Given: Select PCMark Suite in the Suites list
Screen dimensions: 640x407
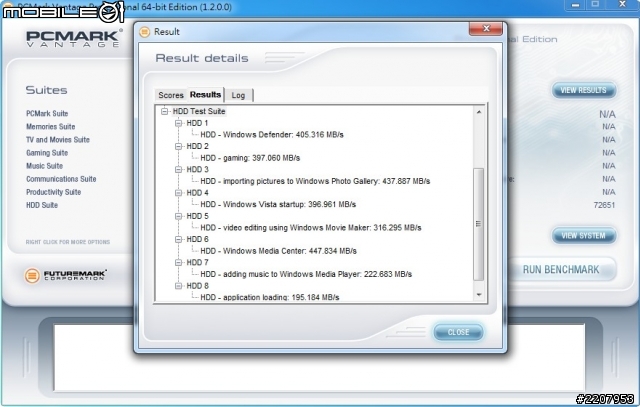Looking at the screenshot, I should pyautogui.click(x=47, y=113).
